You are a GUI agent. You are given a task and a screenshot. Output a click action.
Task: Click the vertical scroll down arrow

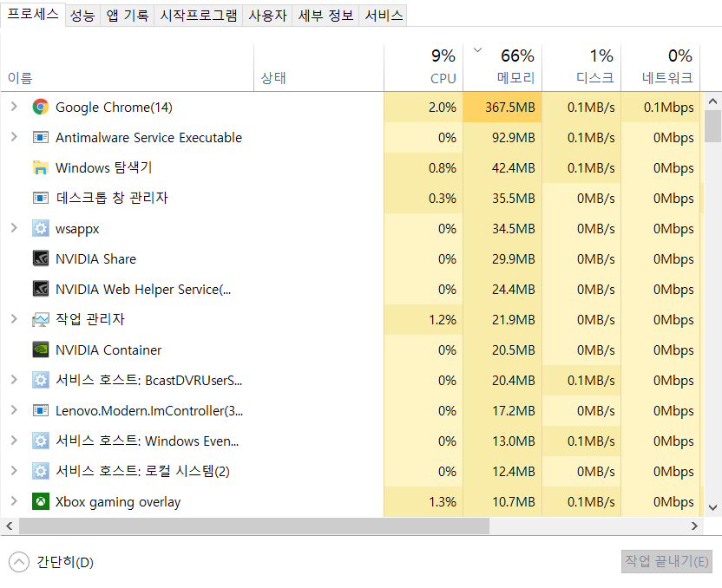pyautogui.click(x=712, y=508)
